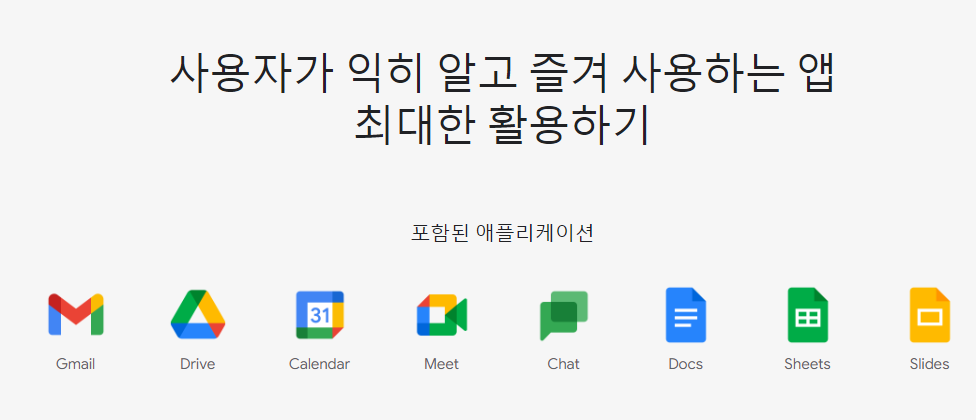Open the green Chat bubbles icon
976x420 pixels.
tap(564, 315)
